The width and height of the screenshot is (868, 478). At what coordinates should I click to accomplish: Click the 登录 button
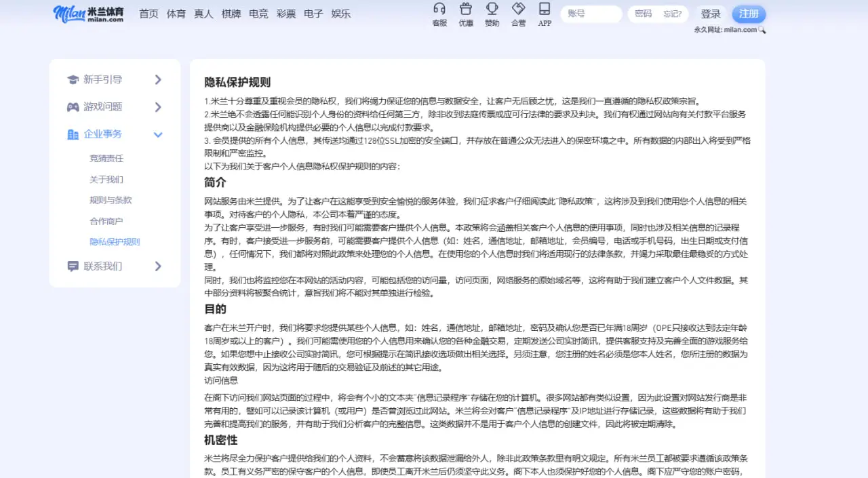711,14
